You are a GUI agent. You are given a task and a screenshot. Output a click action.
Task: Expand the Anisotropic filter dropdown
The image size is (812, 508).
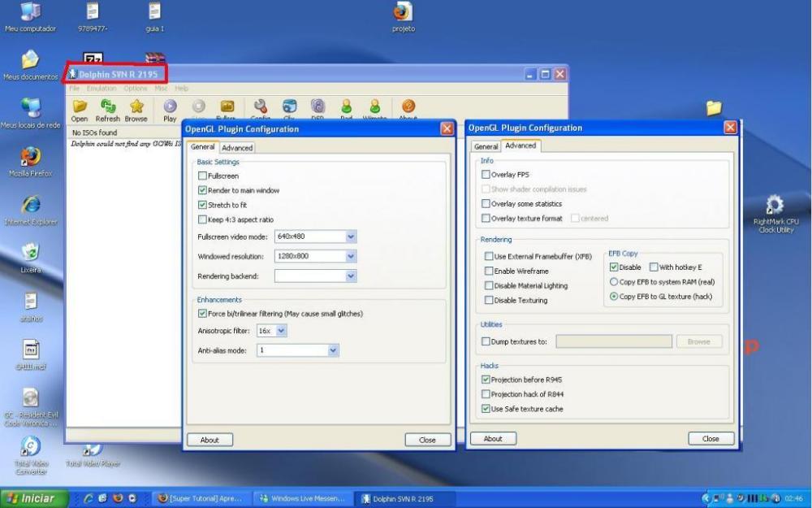coord(281,331)
